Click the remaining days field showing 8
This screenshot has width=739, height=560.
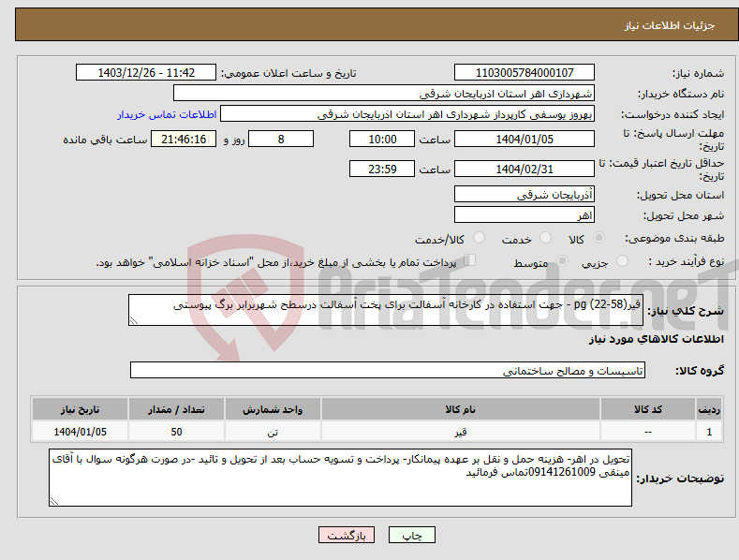[281, 139]
